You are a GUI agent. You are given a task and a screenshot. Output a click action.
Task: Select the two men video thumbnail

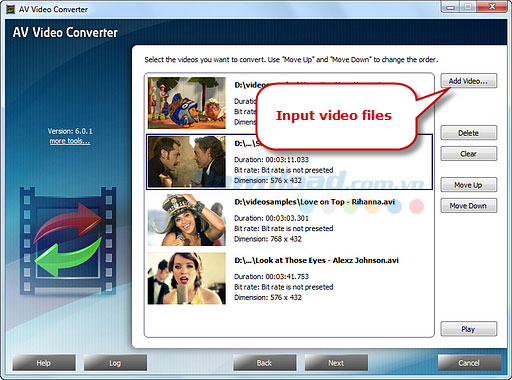pos(187,161)
